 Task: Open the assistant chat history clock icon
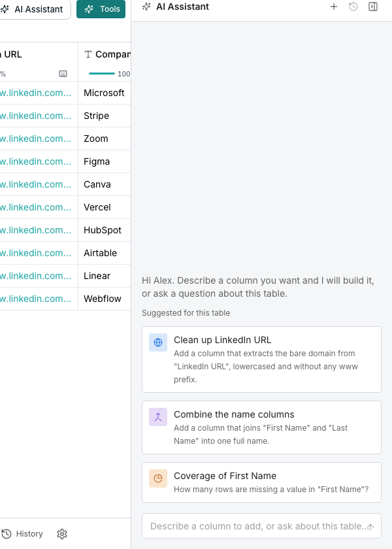pos(353,7)
